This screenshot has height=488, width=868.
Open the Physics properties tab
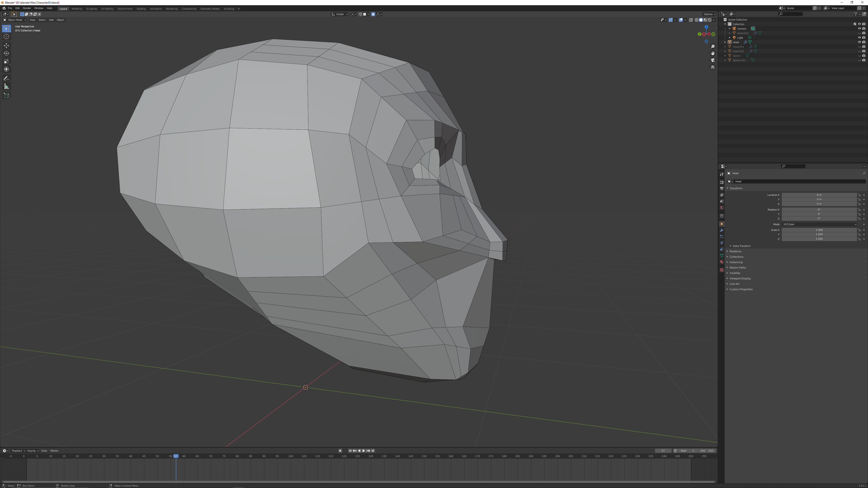(x=722, y=243)
